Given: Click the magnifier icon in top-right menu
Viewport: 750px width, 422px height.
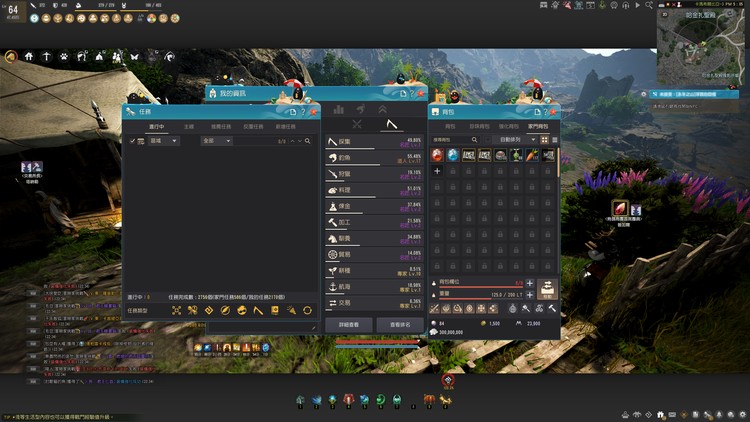Looking at the screenshot, I should (649, 5).
